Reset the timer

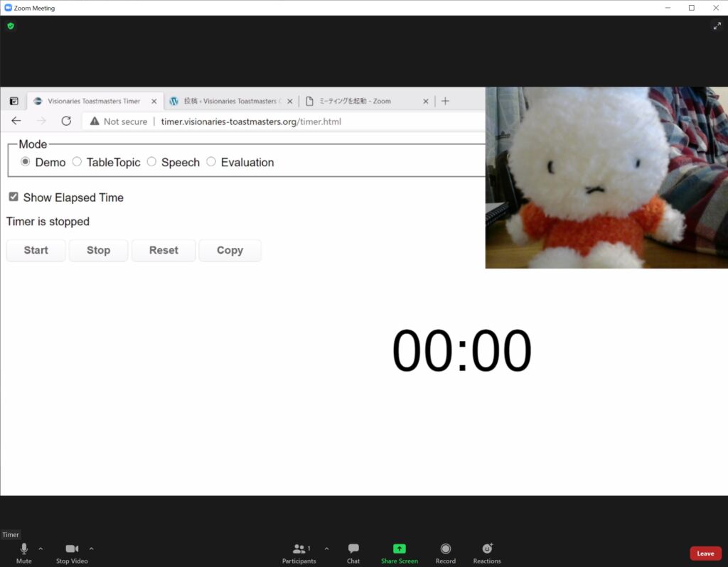[164, 251]
